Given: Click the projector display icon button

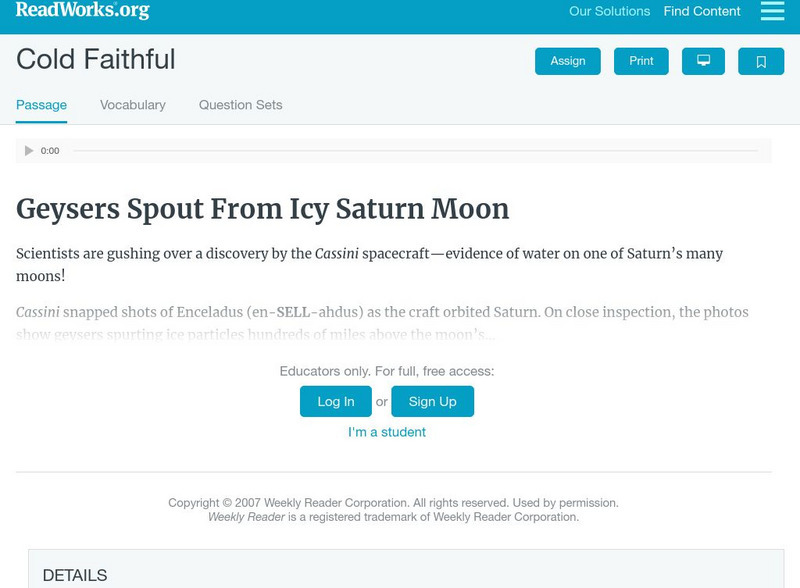Looking at the screenshot, I should coord(703,61).
